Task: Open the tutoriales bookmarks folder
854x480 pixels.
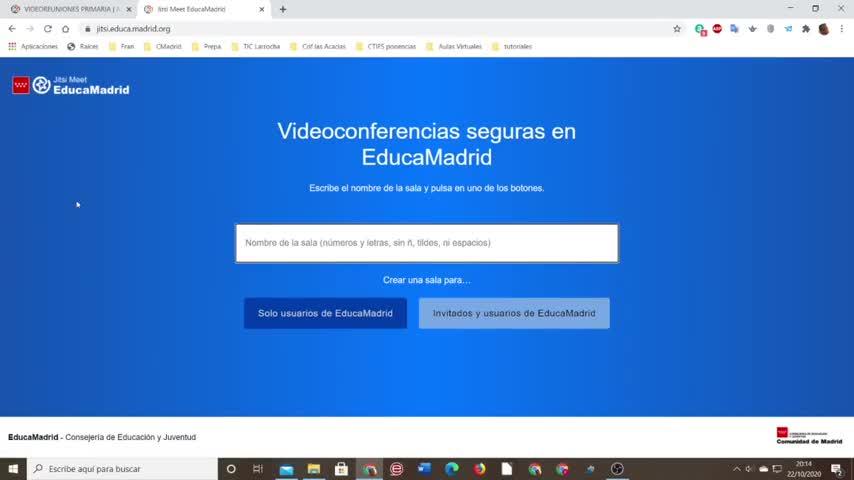Action: tap(511, 46)
